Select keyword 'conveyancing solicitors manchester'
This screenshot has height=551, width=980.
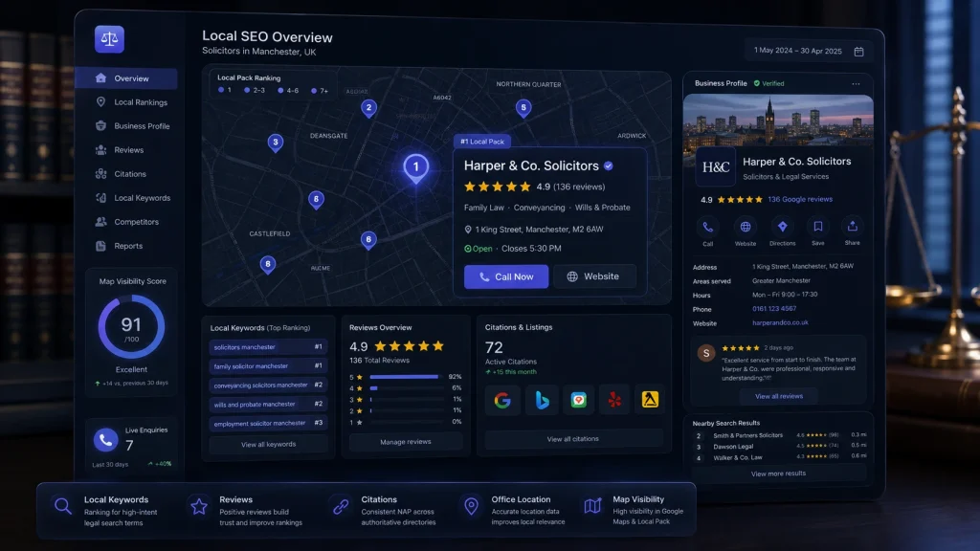[x=268, y=385]
